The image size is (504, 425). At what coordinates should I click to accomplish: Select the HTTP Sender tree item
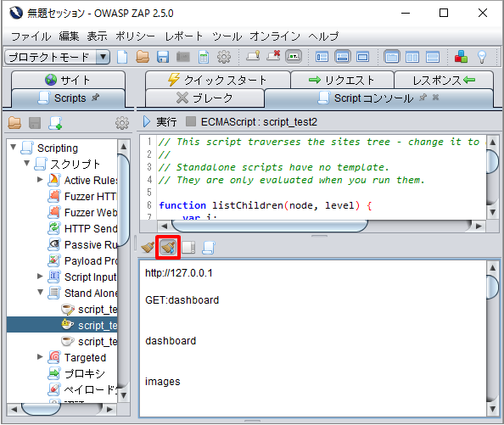[x=82, y=228]
